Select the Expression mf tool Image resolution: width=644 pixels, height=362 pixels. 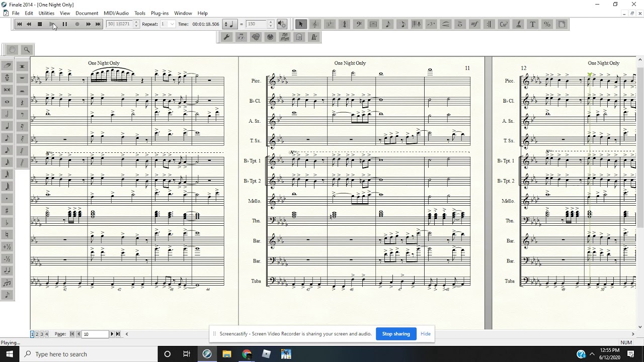click(474, 24)
